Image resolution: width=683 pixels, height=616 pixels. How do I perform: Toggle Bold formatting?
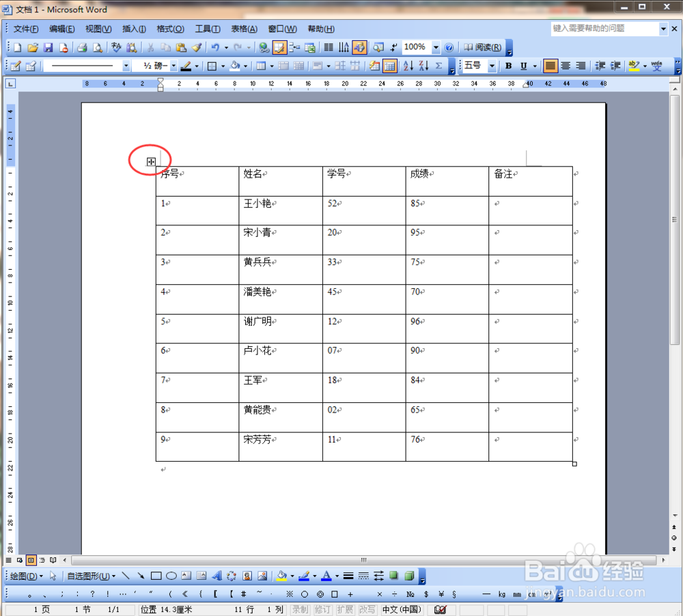pos(508,66)
